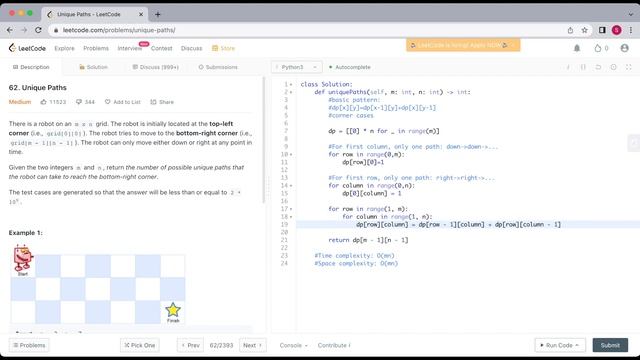Go back with the browser back arrow

pos(10,30)
